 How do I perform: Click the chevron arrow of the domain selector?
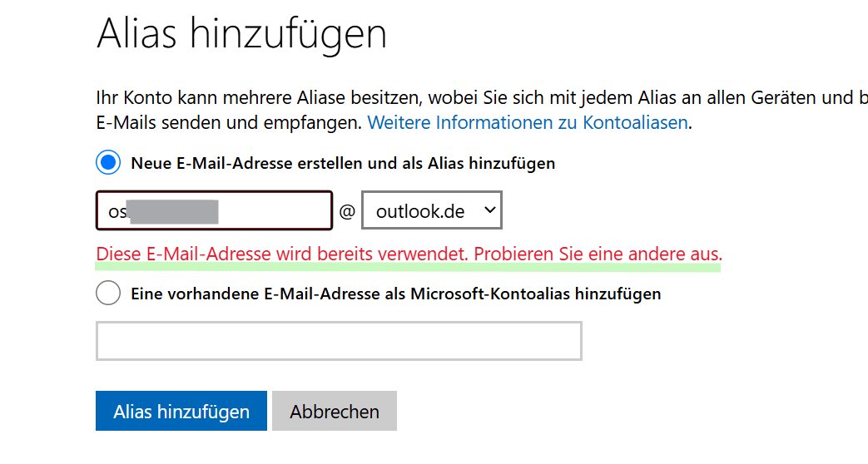point(489,210)
